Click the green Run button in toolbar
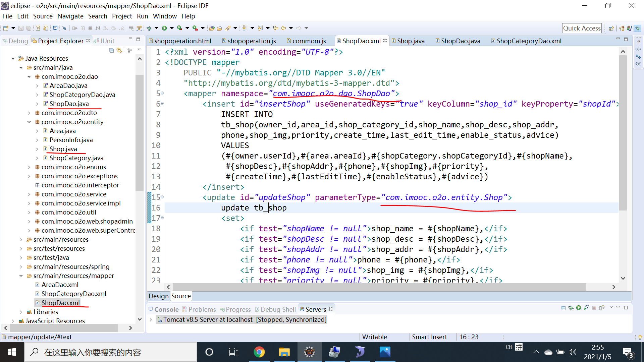The height and width of the screenshot is (362, 644). pos(164,28)
